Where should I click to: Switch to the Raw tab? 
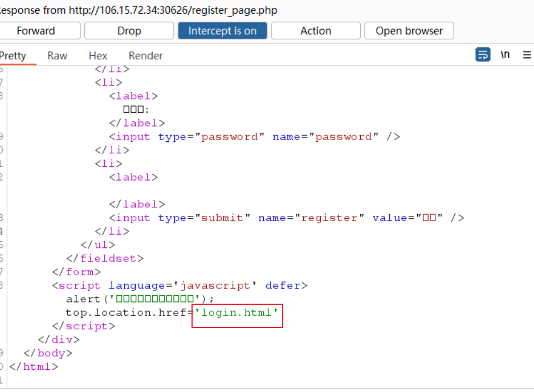pos(57,55)
